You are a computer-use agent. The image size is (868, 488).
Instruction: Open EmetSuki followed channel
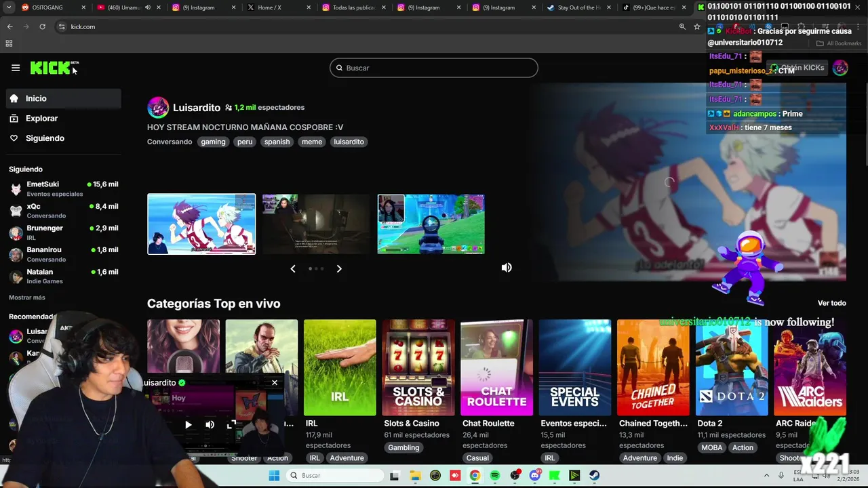(x=64, y=188)
